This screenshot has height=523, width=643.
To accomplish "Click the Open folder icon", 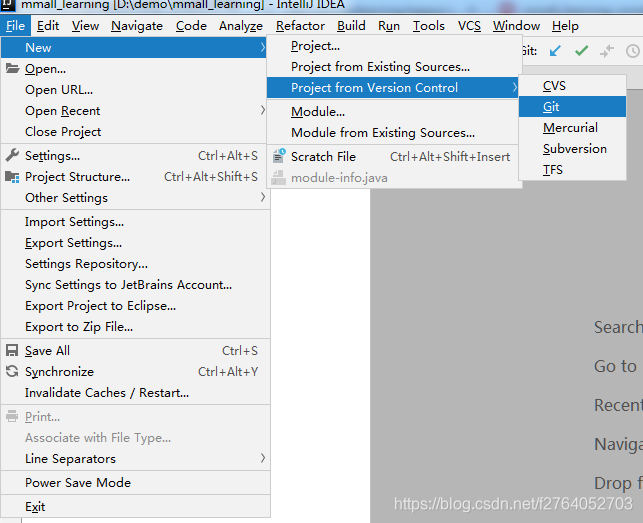I will click(x=12, y=68).
